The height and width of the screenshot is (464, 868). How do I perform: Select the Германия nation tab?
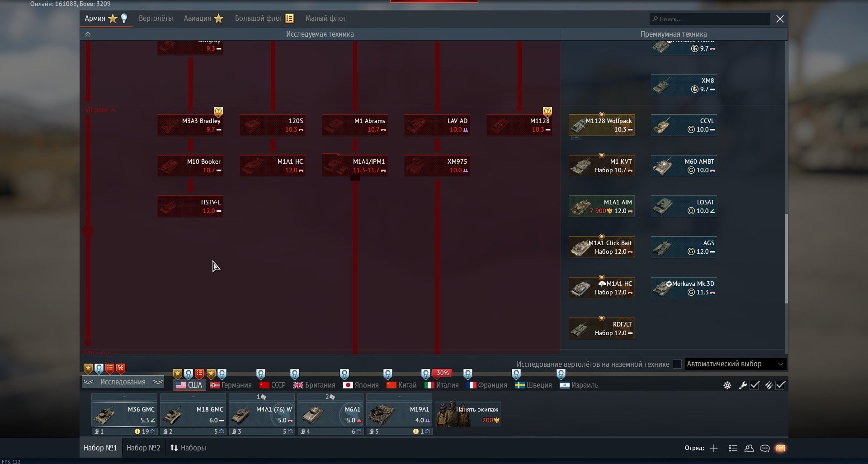tap(231, 385)
